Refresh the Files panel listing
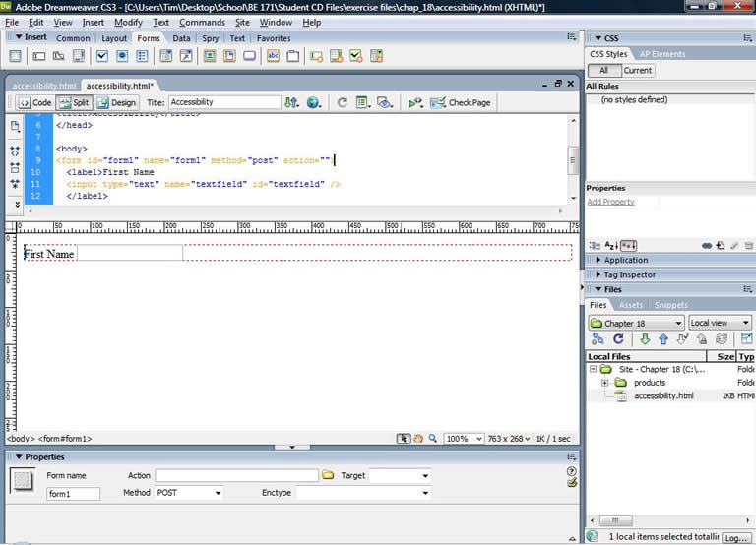 [x=618, y=339]
